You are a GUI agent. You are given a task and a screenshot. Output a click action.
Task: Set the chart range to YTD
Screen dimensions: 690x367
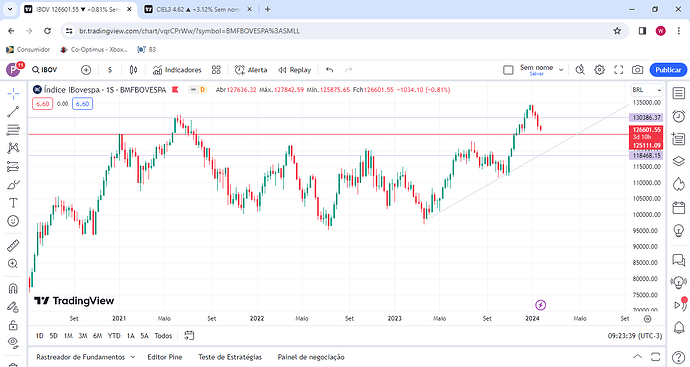click(114, 336)
